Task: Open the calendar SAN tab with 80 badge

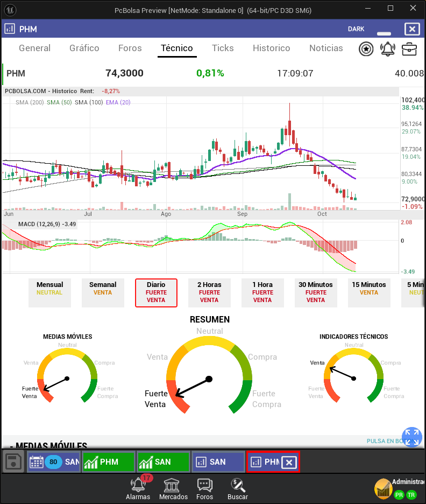Action: (54, 462)
